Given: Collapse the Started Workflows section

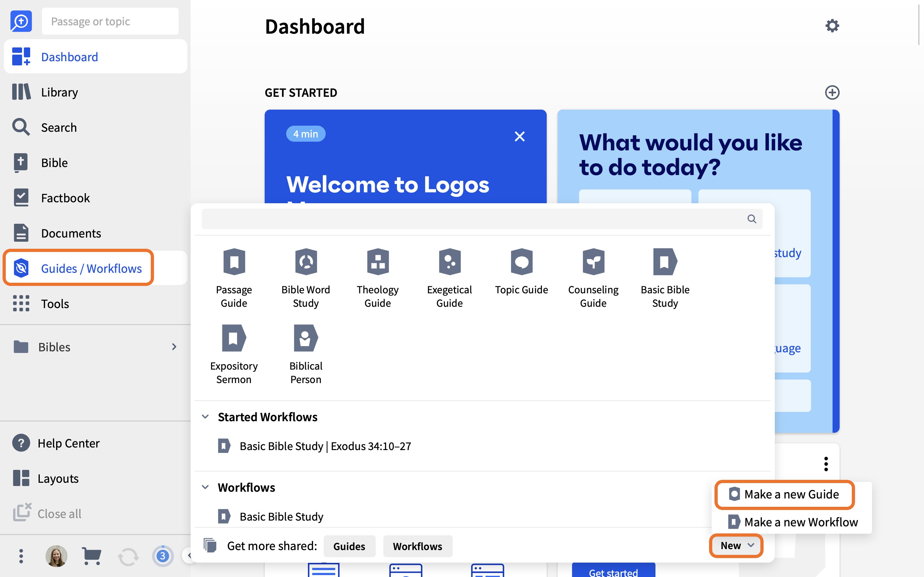Looking at the screenshot, I should tap(205, 417).
